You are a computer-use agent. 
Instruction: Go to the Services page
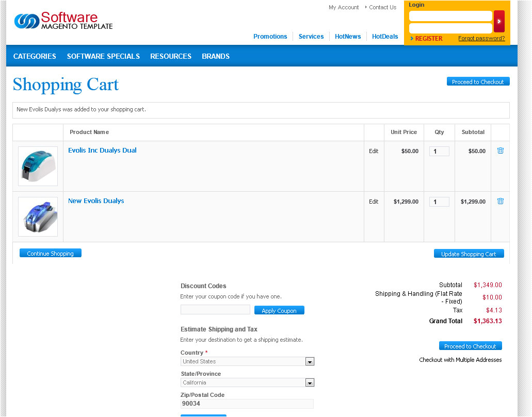pyautogui.click(x=311, y=37)
